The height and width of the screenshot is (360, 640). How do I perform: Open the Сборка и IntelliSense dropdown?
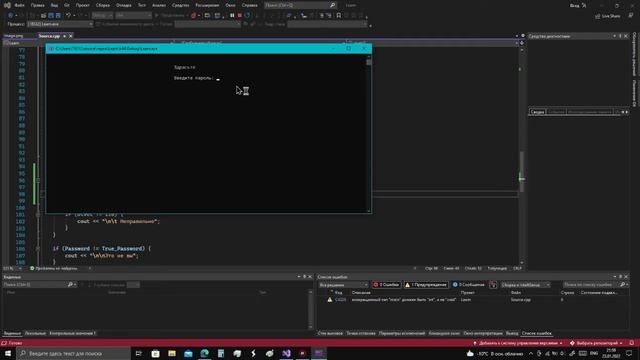[x=525, y=284]
